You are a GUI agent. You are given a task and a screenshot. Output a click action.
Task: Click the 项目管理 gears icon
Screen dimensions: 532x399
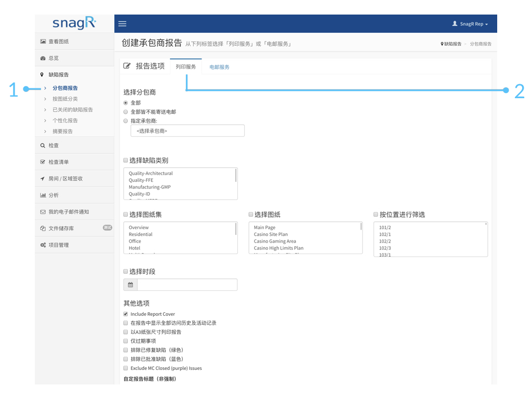click(43, 245)
